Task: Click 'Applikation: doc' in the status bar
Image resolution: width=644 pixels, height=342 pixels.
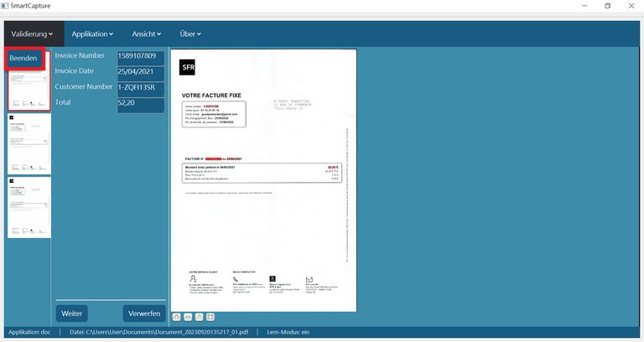Action: pyautogui.click(x=29, y=332)
